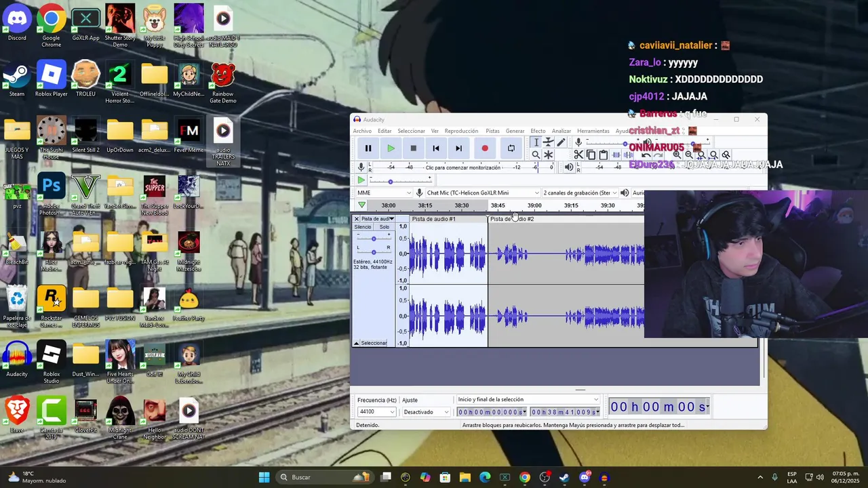Open the Audacity desktop shortcut
Viewport: 868px width, 488px height.
coord(17,359)
